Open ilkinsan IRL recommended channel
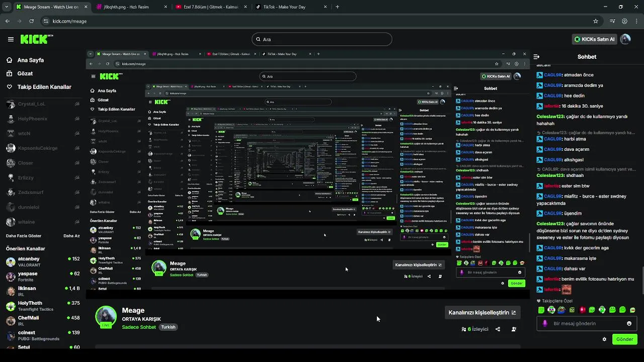644x362 pixels. pos(43,291)
